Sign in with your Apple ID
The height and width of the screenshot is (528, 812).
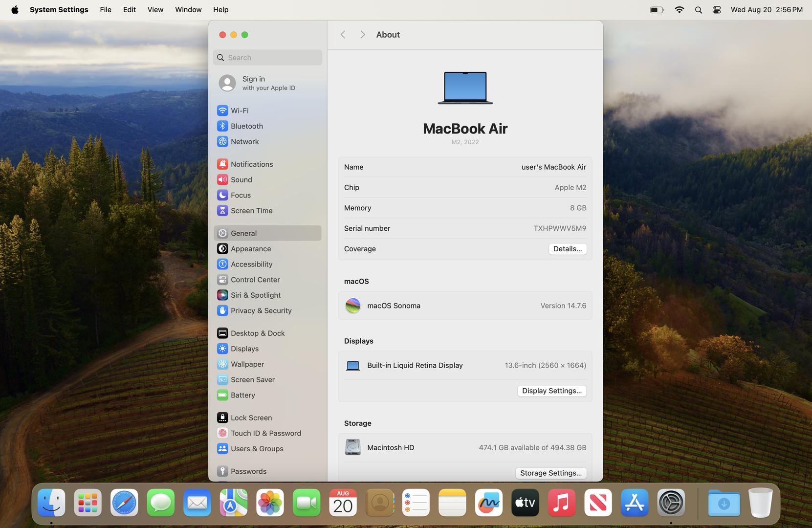[x=267, y=83]
